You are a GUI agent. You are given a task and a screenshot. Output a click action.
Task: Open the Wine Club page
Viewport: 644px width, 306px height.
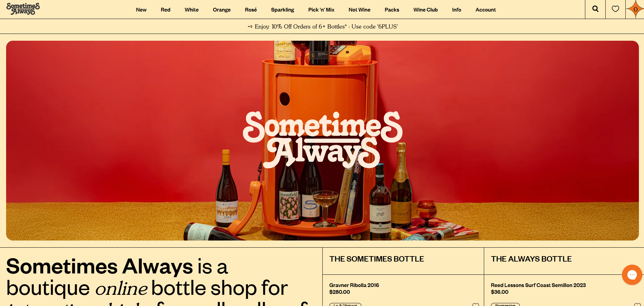[x=425, y=10]
